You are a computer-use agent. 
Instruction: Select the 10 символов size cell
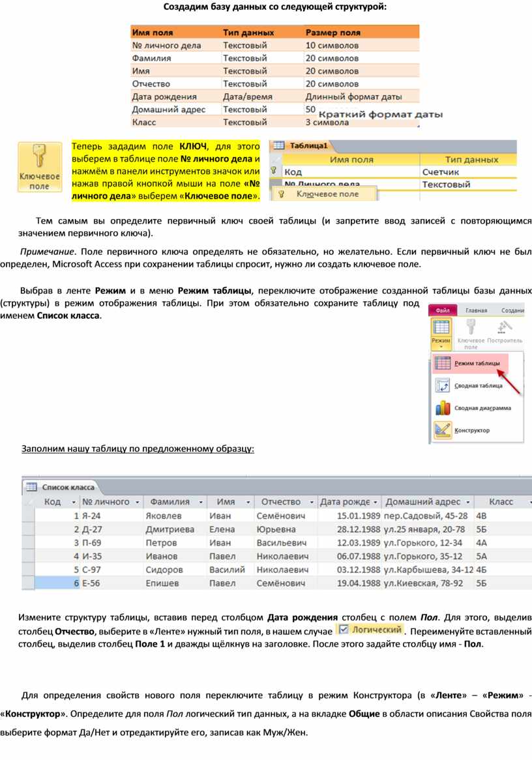332,45
